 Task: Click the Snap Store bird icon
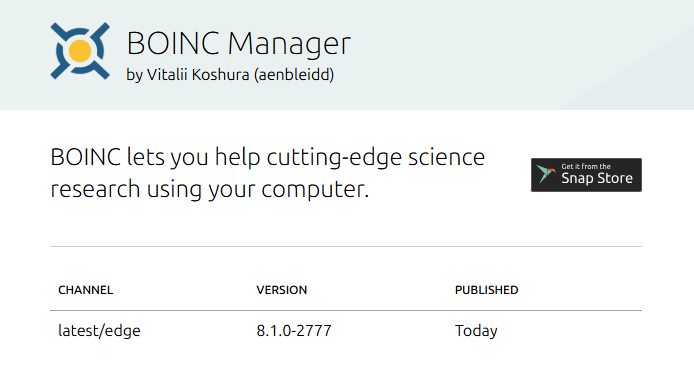[546, 174]
